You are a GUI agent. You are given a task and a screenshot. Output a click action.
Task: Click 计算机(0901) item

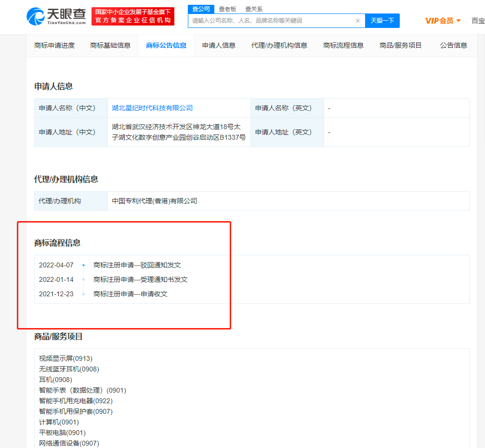59,422
